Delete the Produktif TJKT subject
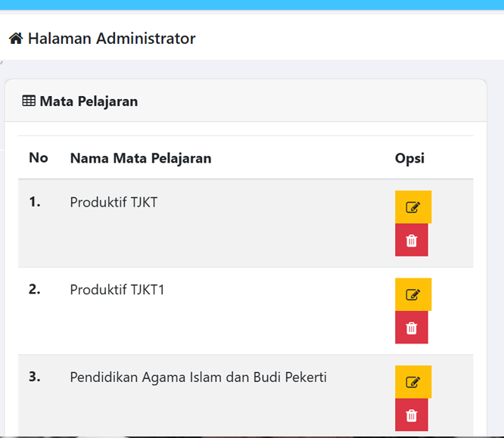504x438 pixels. point(412,241)
